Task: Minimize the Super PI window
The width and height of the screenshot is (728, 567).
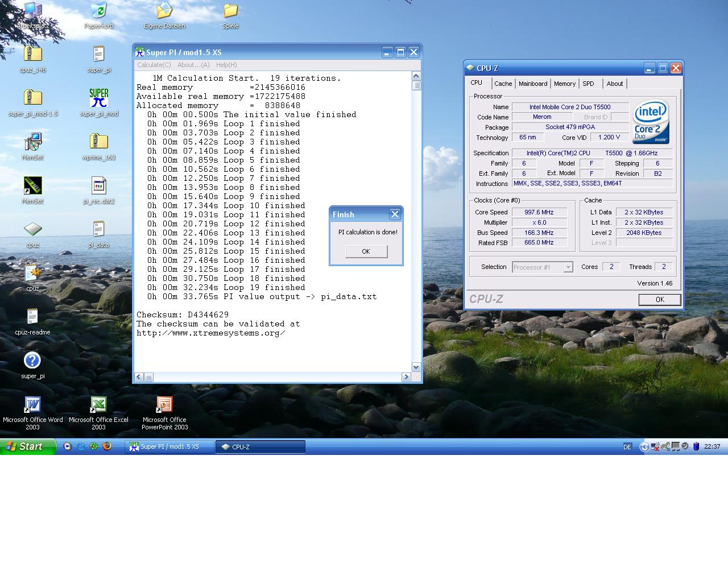Action: click(x=387, y=52)
